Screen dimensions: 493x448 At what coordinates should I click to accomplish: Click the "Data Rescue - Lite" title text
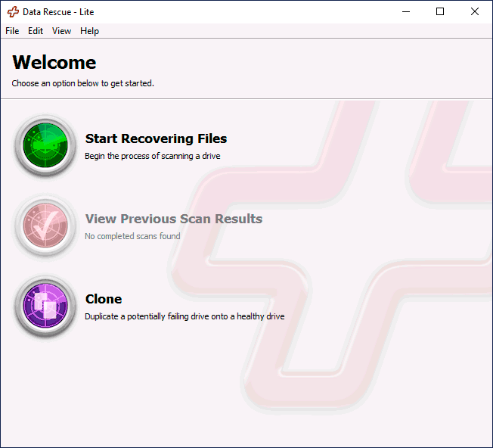[60, 12]
